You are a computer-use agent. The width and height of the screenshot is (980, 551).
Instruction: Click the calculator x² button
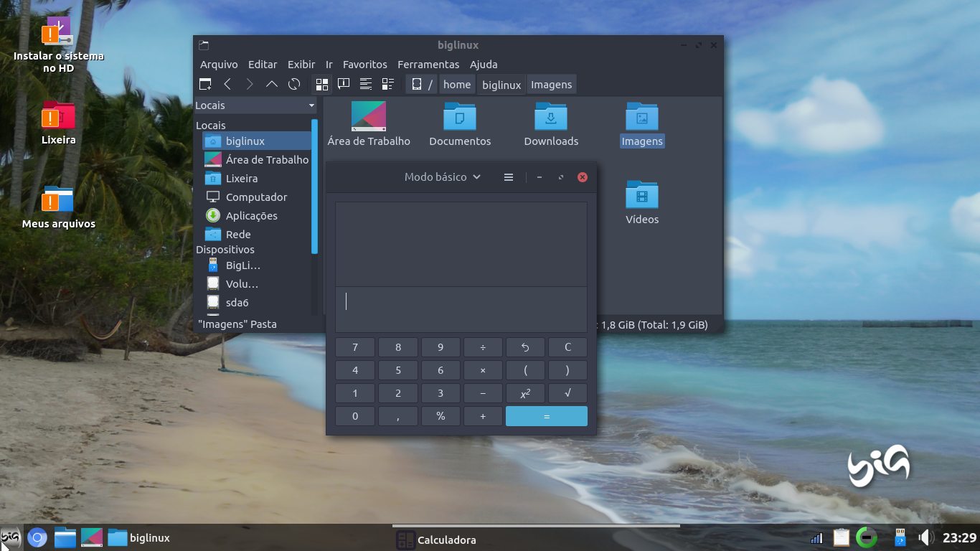pyautogui.click(x=525, y=393)
